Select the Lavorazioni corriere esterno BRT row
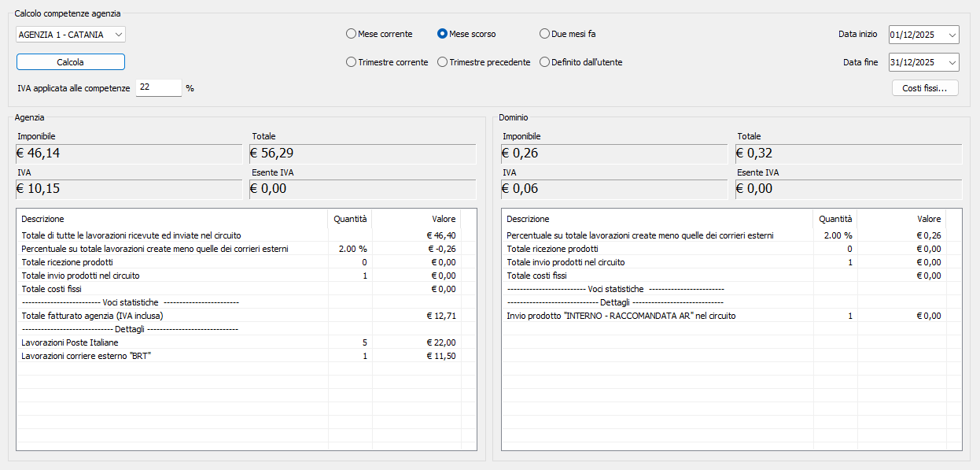Image resolution: width=980 pixels, height=470 pixels. 86,356
